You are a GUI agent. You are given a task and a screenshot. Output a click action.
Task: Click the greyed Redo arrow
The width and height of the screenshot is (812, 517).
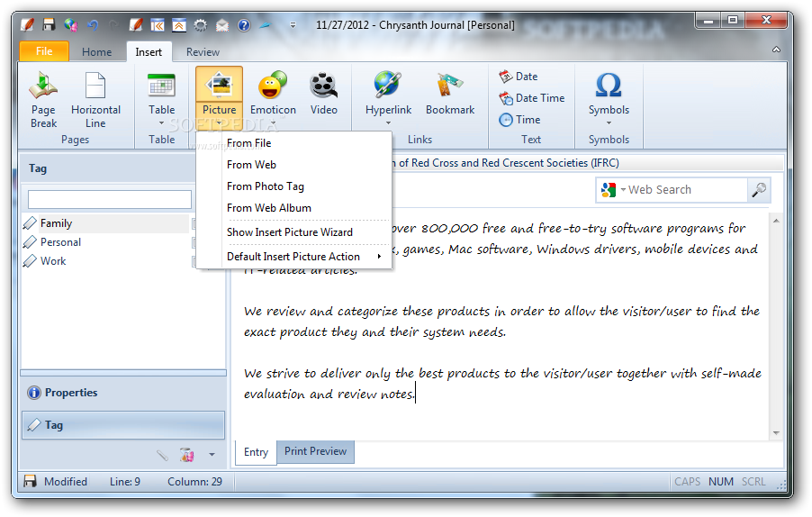114,24
